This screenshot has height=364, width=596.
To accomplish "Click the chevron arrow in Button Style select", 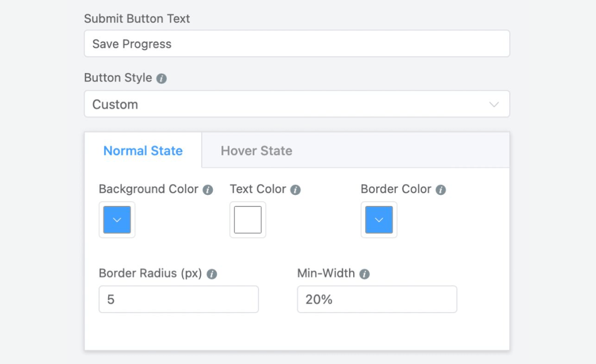I will pos(494,104).
